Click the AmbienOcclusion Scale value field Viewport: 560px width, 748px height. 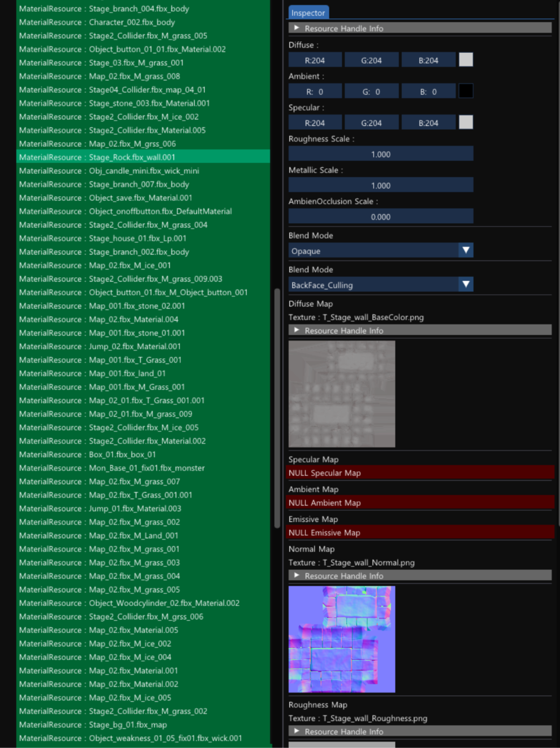pyautogui.click(x=381, y=216)
